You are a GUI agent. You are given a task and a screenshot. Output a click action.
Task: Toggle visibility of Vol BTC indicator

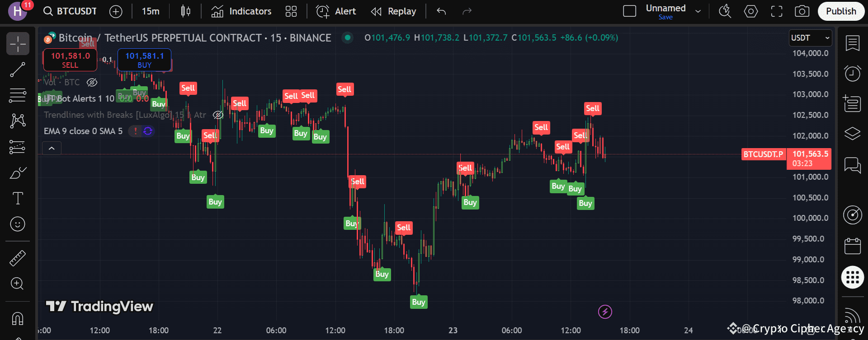(x=92, y=82)
